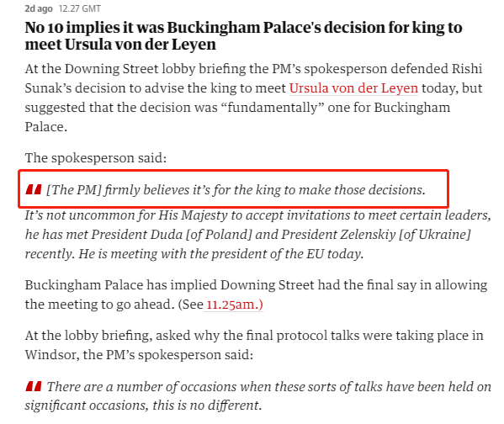504x424 pixels.
Task: Click the headline about No 10 and Buckingham Palace
Action: [243, 35]
